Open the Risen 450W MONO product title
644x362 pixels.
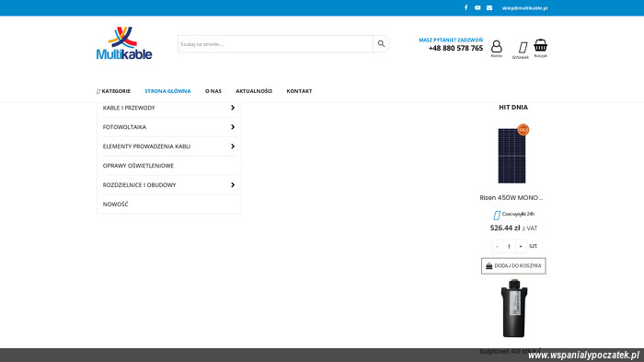pyautogui.click(x=512, y=197)
